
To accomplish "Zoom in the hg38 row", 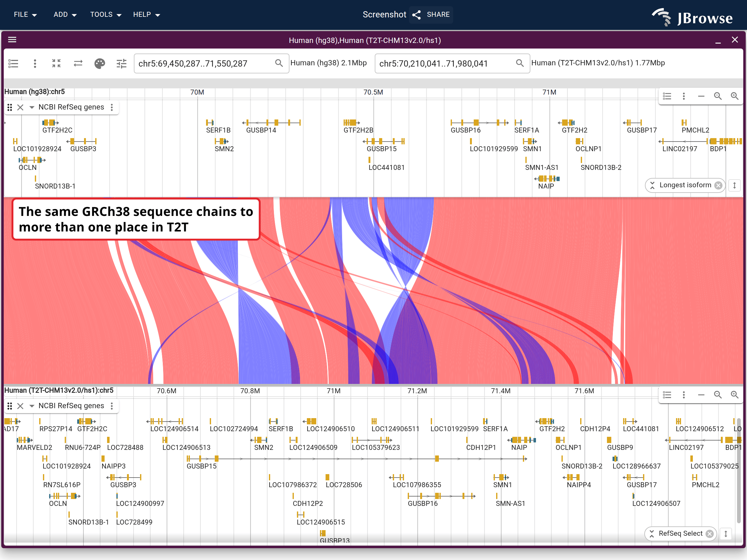I will tap(735, 96).
